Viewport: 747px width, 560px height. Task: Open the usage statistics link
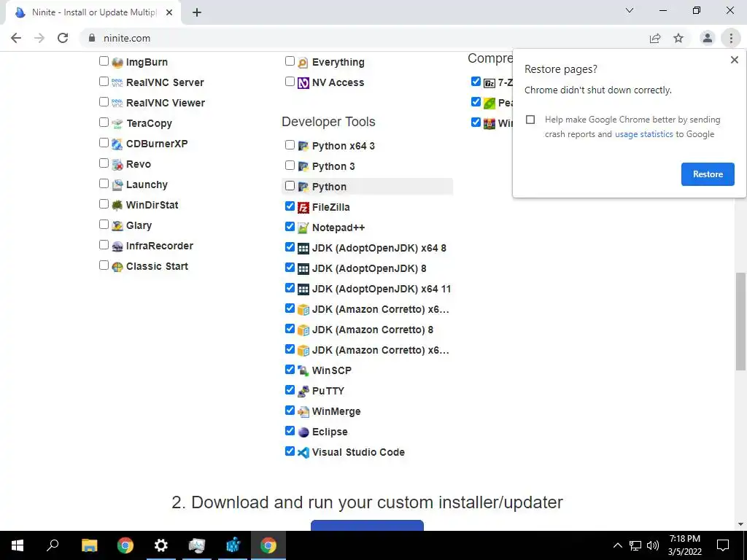point(643,134)
